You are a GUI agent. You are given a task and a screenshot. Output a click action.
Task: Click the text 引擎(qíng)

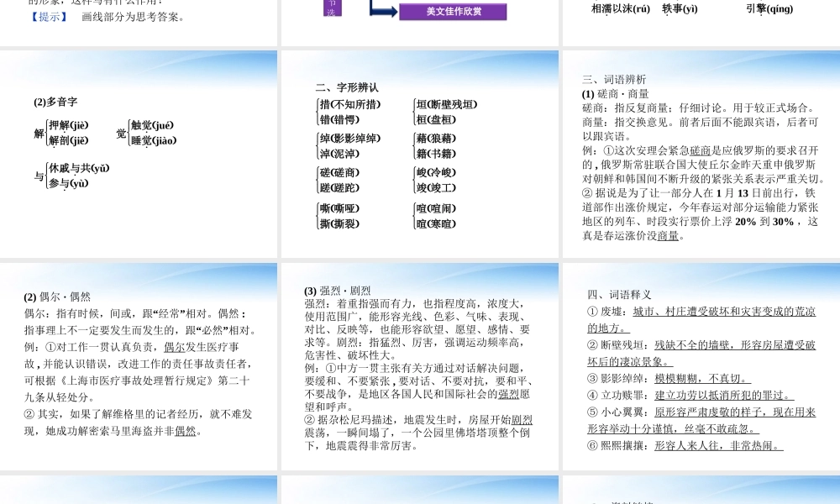pyautogui.click(x=769, y=8)
